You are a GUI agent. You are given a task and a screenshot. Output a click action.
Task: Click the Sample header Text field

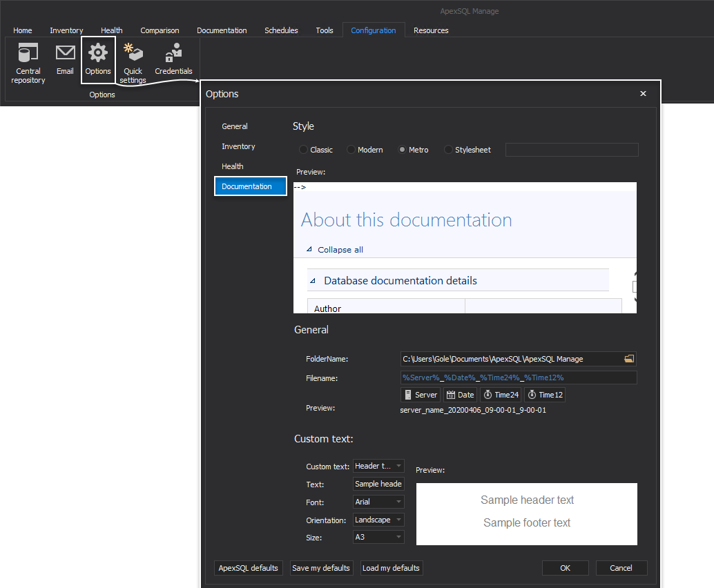[378, 484]
